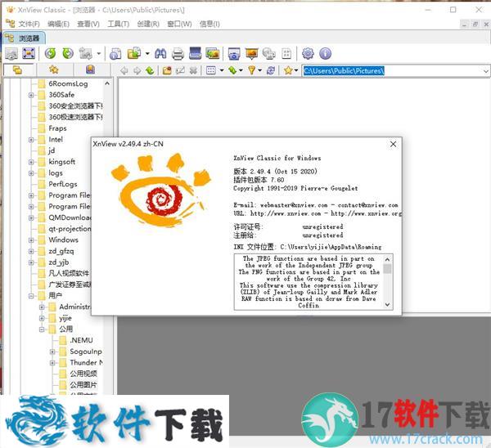This screenshot has height=448, width=491.
Task: Click the screen Capture camera icon
Action: point(234,53)
